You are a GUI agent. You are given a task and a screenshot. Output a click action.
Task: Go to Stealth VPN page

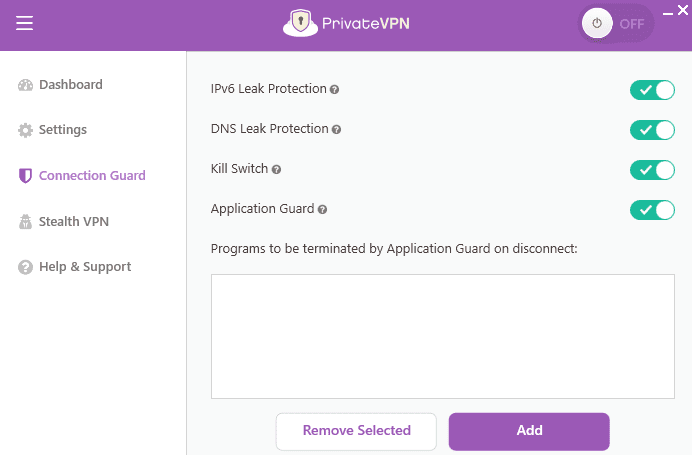[x=73, y=222]
